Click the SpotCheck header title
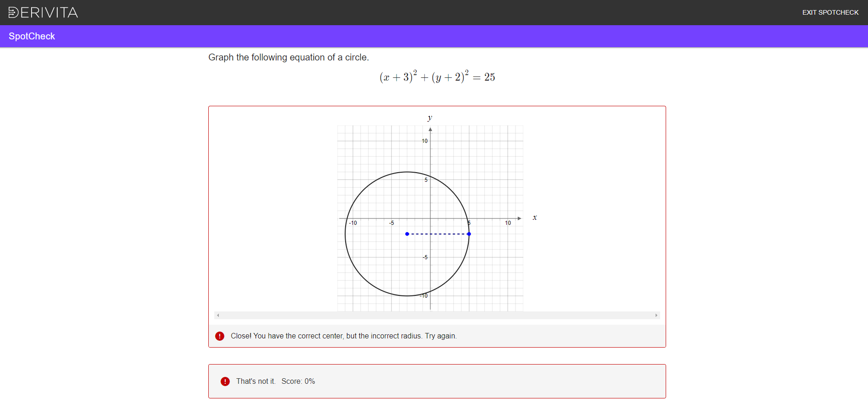This screenshot has width=868, height=414. [x=32, y=36]
